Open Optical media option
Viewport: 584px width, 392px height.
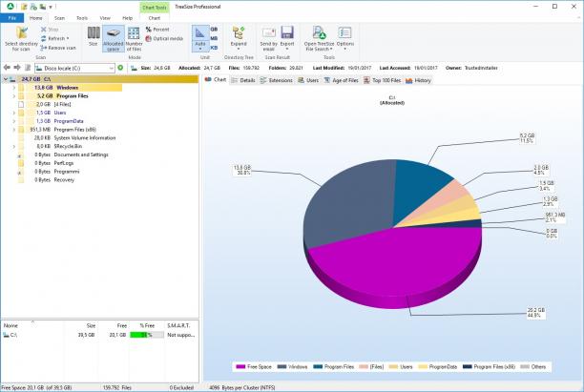(164, 38)
